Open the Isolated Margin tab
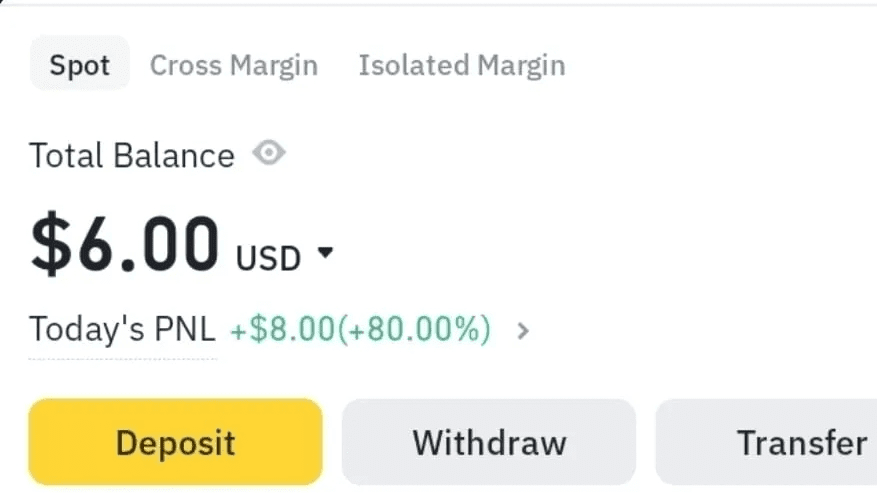 (x=462, y=65)
